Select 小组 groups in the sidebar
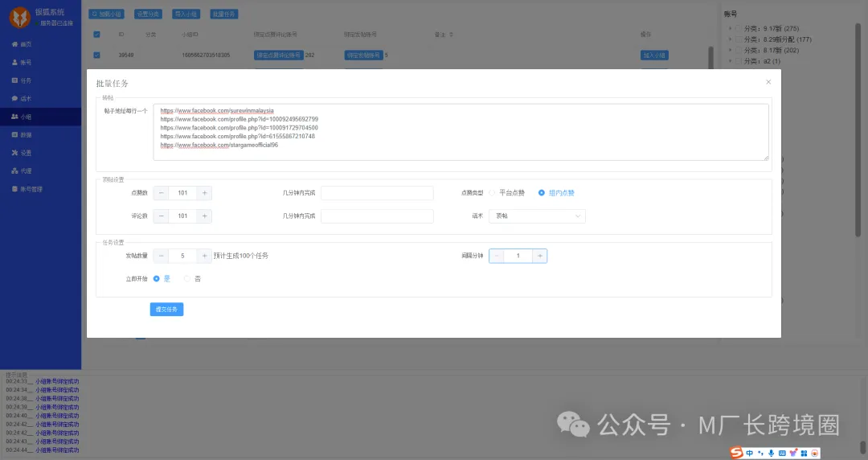This screenshot has width=868, height=460. [40, 117]
